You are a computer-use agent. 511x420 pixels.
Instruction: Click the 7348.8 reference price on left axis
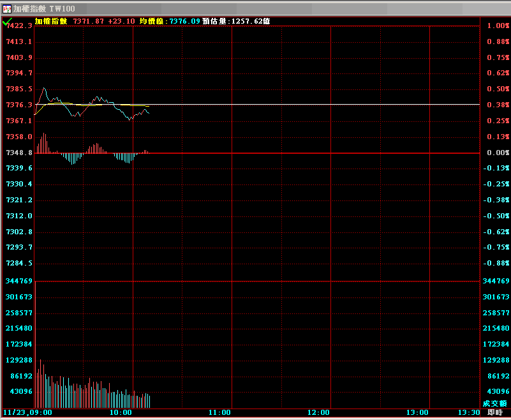click(19, 153)
